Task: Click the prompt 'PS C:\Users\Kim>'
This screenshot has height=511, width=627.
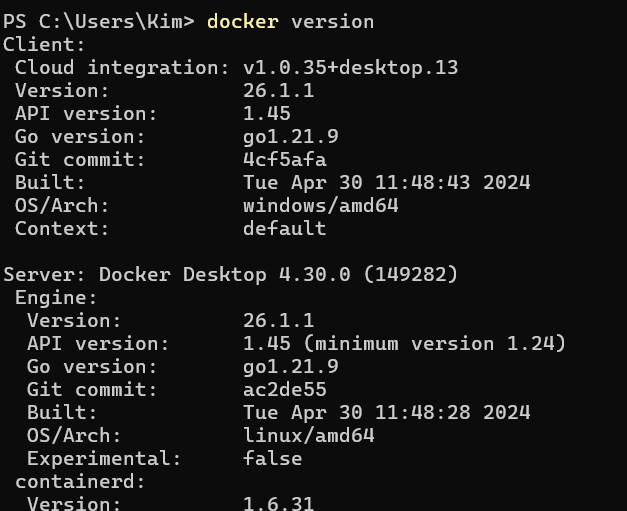Action: pos(99,21)
